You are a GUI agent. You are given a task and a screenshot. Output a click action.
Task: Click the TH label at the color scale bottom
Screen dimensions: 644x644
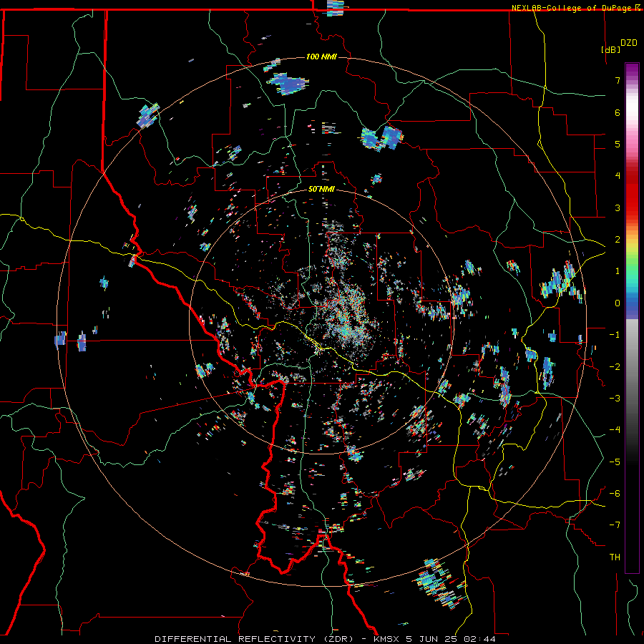point(615,557)
